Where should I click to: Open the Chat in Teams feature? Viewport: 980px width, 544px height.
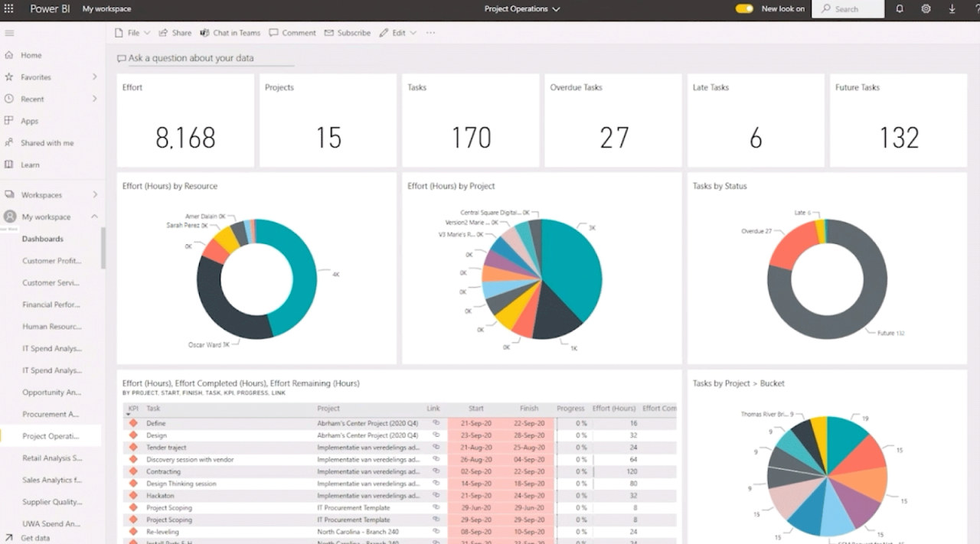click(230, 32)
